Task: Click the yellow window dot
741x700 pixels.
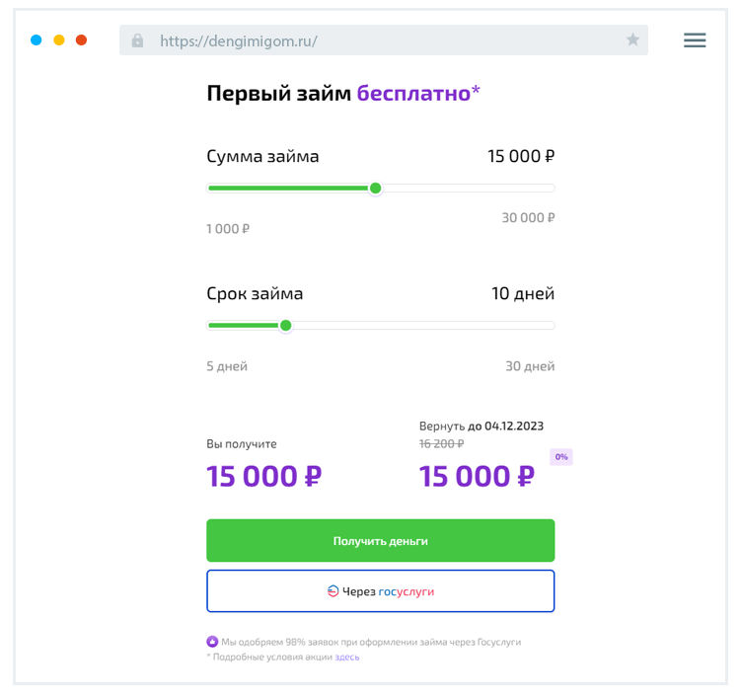Action: 59,40
